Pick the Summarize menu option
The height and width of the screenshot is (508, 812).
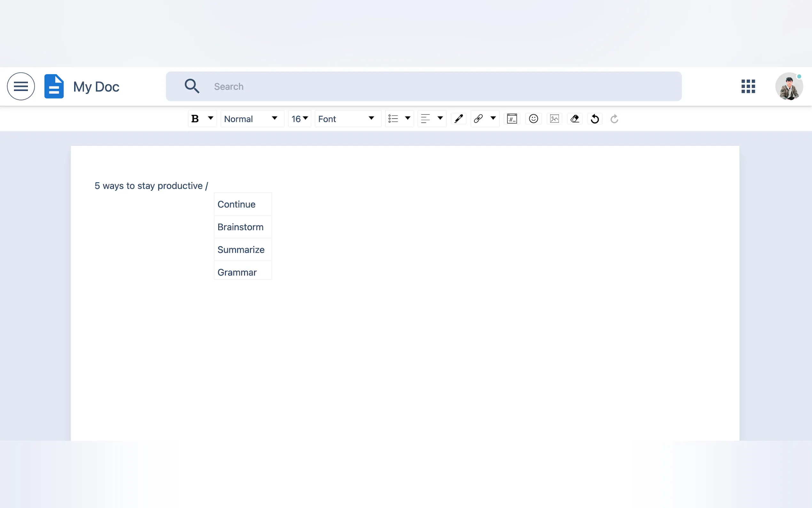coord(242,250)
